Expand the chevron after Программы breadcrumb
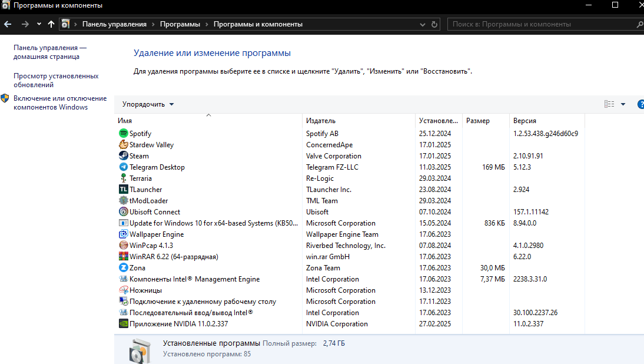The image size is (644, 364). pos(207,24)
